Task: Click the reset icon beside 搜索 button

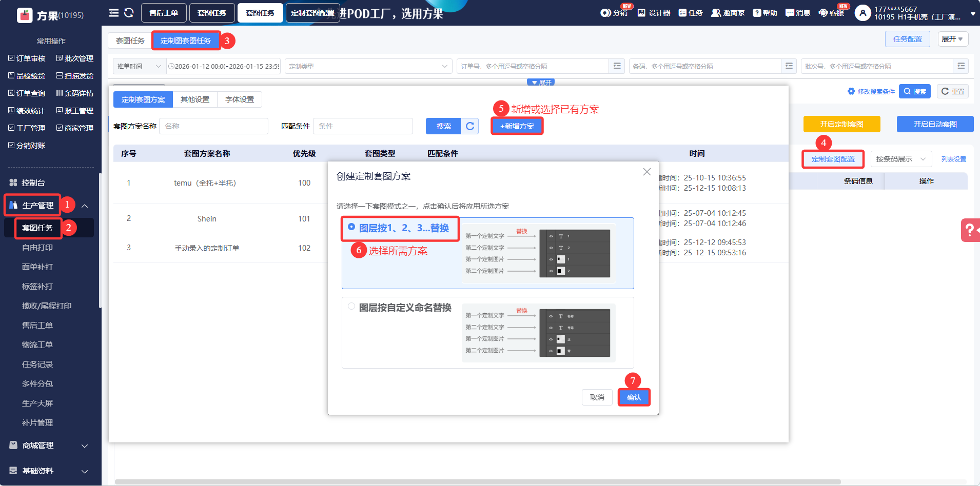Action: (x=470, y=126)
